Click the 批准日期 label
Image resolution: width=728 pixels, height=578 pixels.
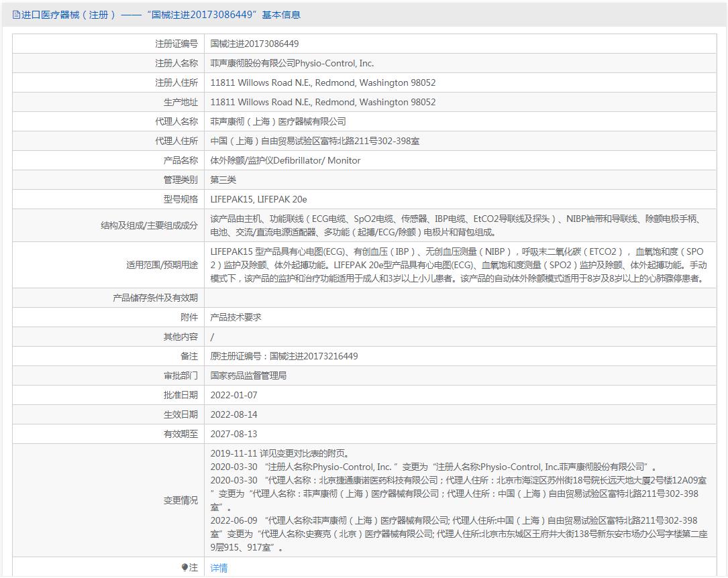click(x=180, y=395)
